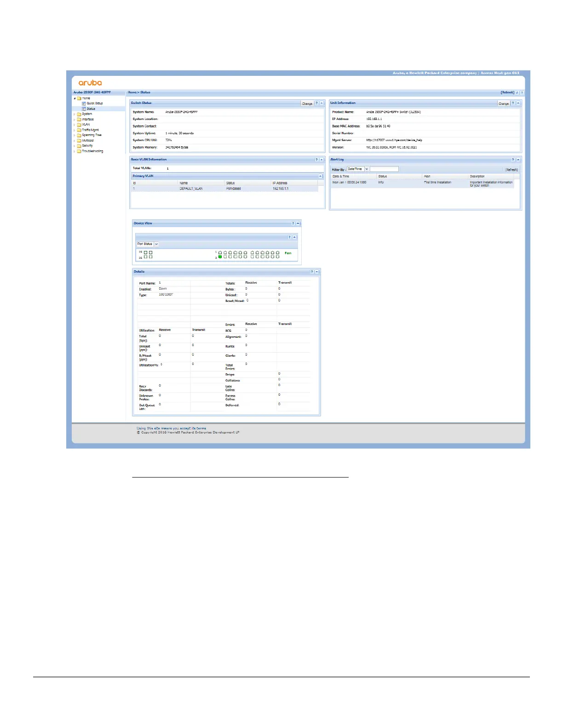The height and width of the screenshot is (728, 563).
Task: Click the Traffic Mgmt folder icon
Action: tap(79, 130)
